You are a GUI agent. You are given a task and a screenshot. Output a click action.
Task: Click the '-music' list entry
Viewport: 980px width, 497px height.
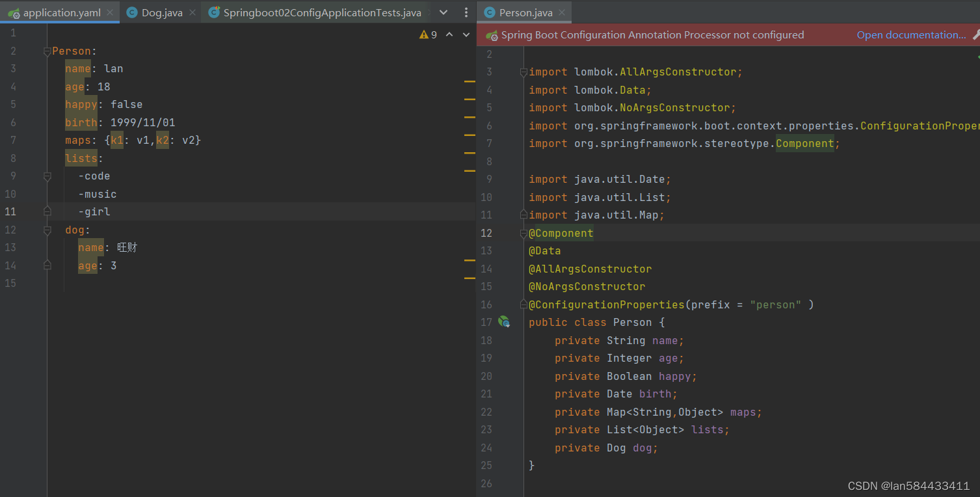pyautogui.click(x=98, y=194)
